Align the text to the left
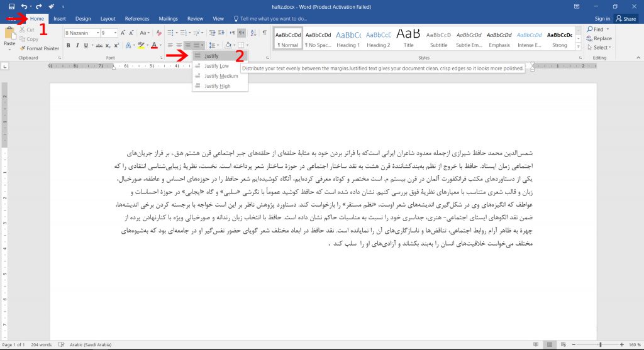Screen dimensions: 644x350 coord(170,45)
